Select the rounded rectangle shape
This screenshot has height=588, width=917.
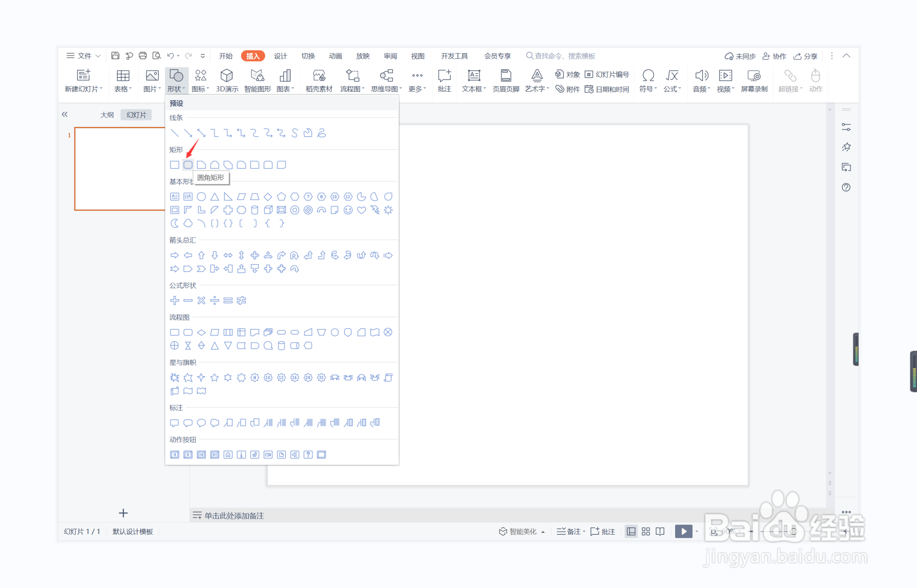188,164
